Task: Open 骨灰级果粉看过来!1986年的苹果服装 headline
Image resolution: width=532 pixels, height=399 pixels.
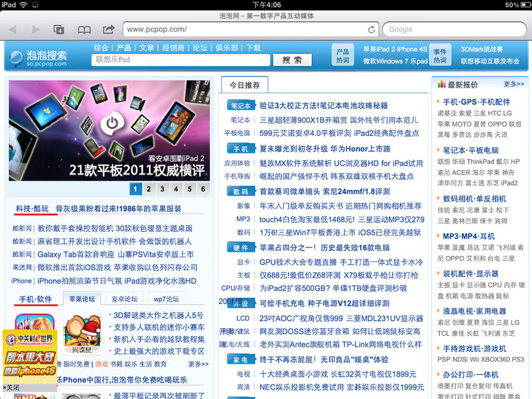Action: pyautogui.click(x=119, y=209)
